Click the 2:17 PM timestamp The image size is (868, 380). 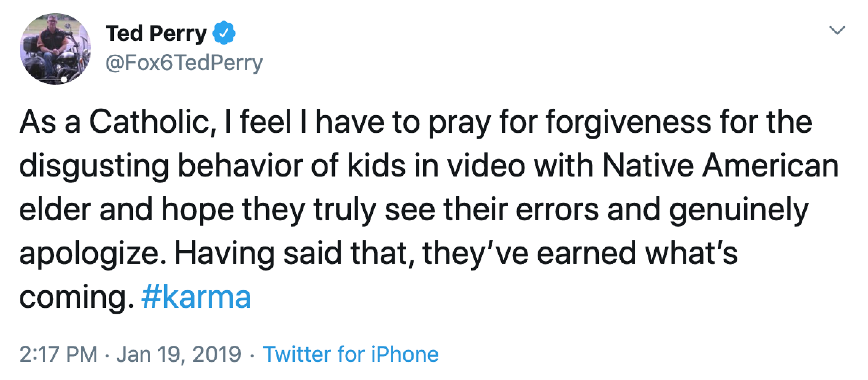tap(58, 354)
